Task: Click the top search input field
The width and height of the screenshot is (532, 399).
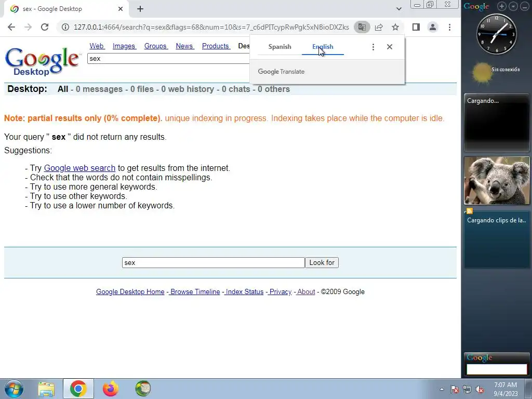Action: (x=168, y=58)
